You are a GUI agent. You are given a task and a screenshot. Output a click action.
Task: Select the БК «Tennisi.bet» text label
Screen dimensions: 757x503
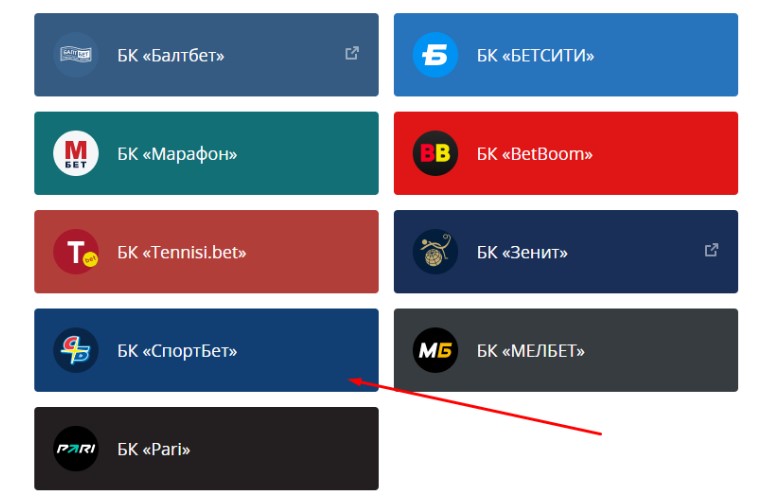point(182,252)
